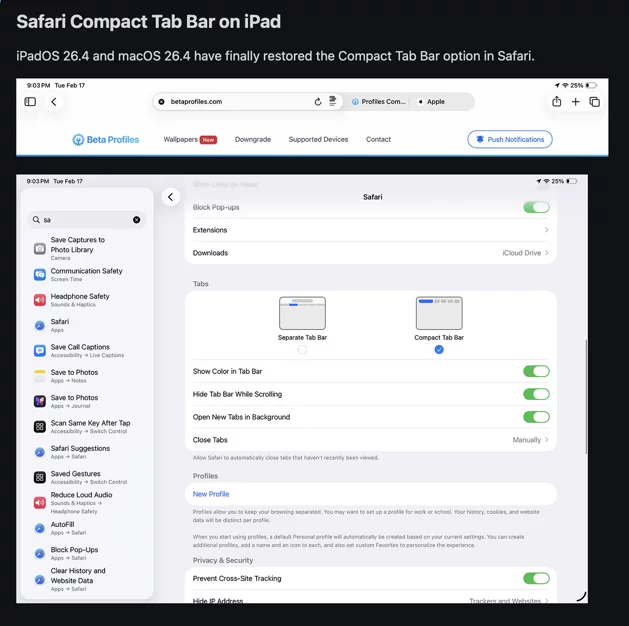Go back from Safari settings page

pos(170,197)
